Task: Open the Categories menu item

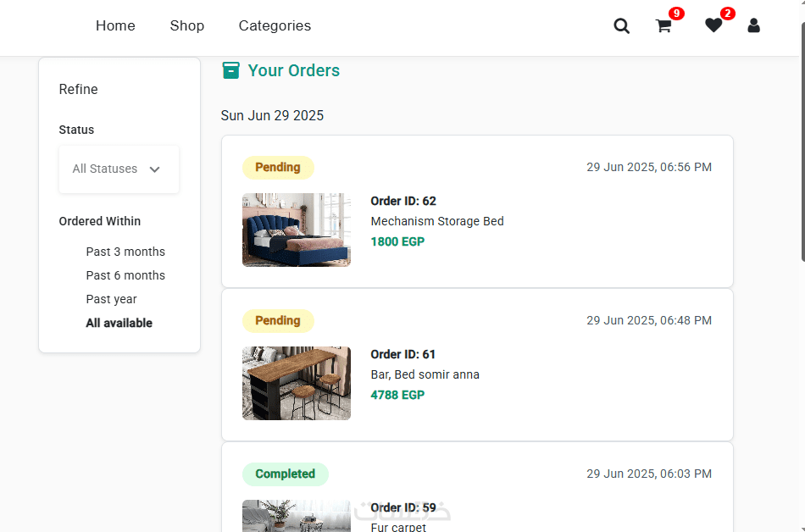Action: [x=275, y=26]
